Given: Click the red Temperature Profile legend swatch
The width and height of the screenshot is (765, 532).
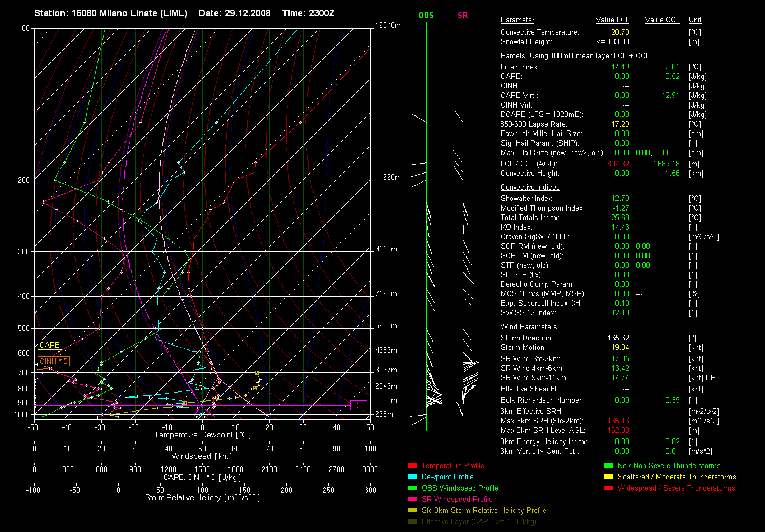Looking at the screenshot, I should pyautogui.click(x=412, y=466).
